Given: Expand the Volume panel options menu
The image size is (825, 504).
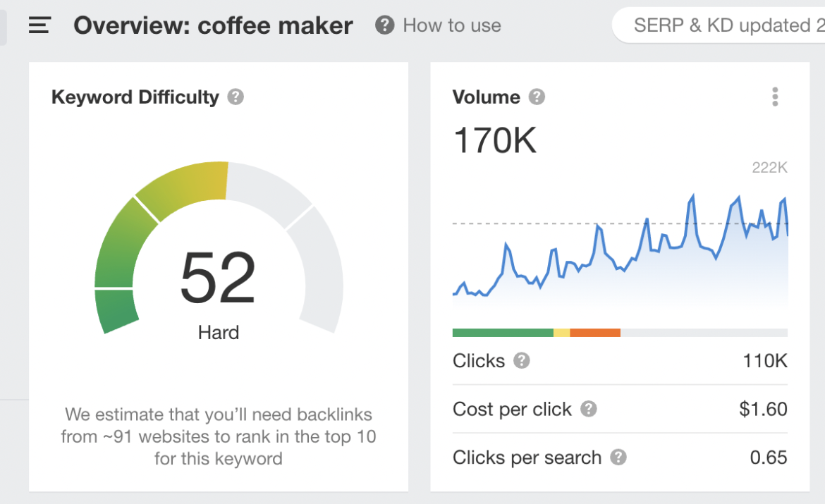Looking at the screenshot, I should [x=774, y=97].
